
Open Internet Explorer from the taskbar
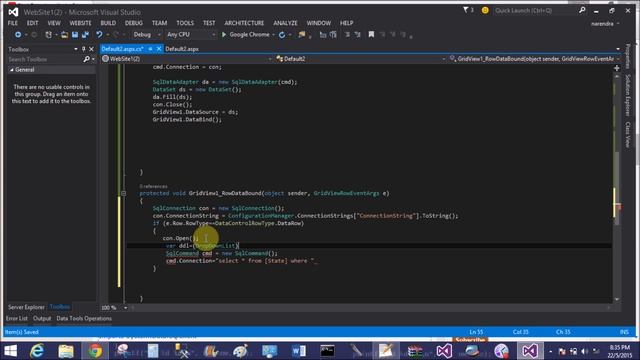click(x=37, y=351)
